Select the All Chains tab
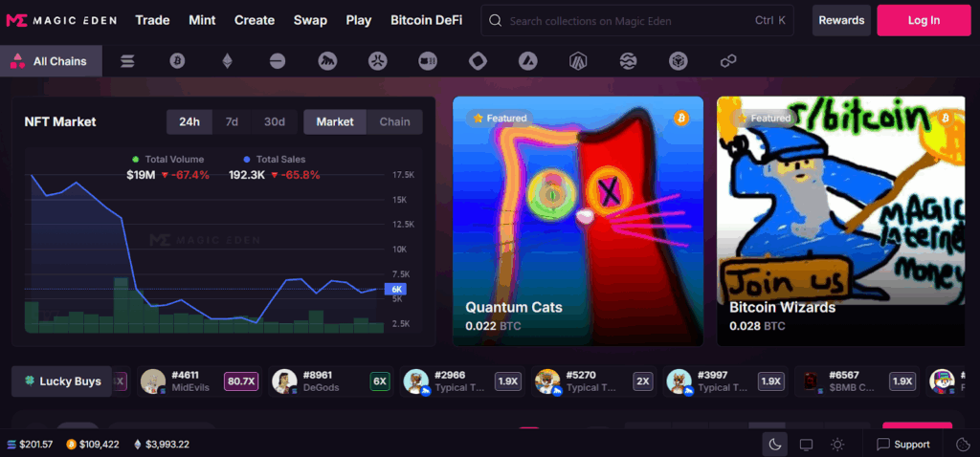This screenshot has height=457, width=980. [52, 61]
